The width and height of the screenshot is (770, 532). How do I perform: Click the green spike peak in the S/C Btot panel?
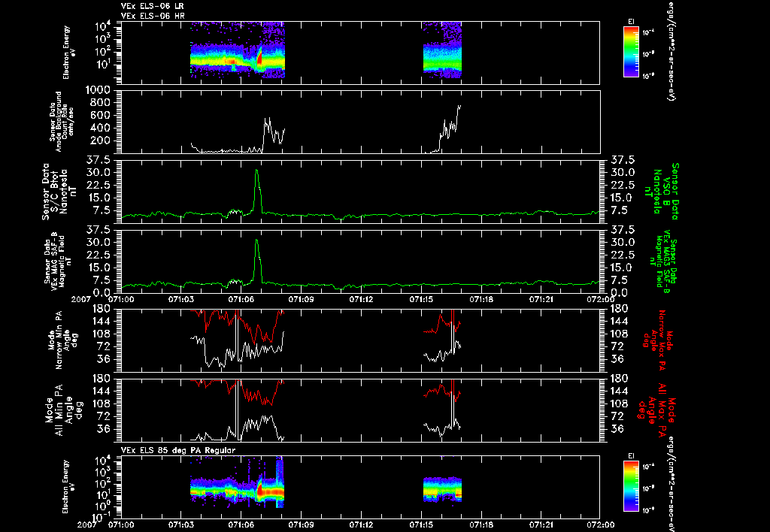point(256,171)
